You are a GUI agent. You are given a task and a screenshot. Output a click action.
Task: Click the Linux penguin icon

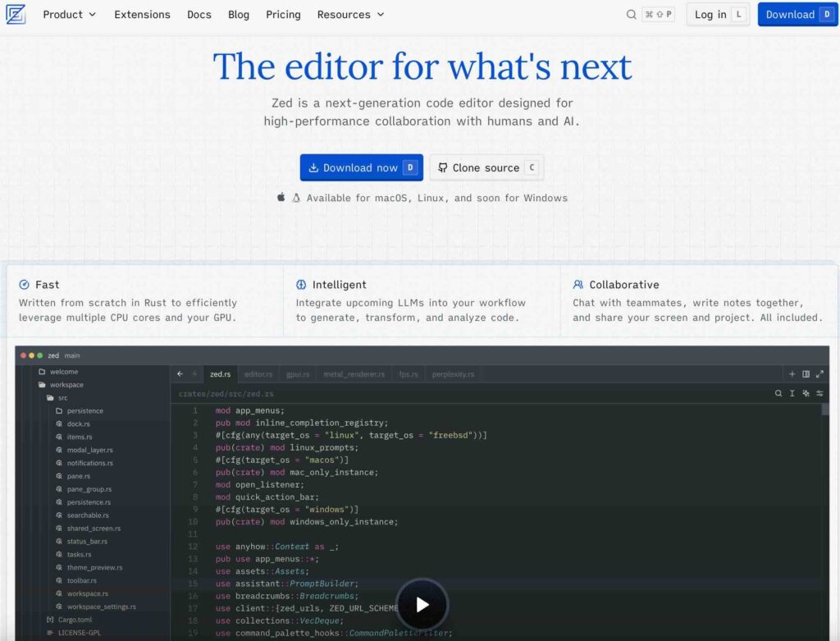(296, 198)
